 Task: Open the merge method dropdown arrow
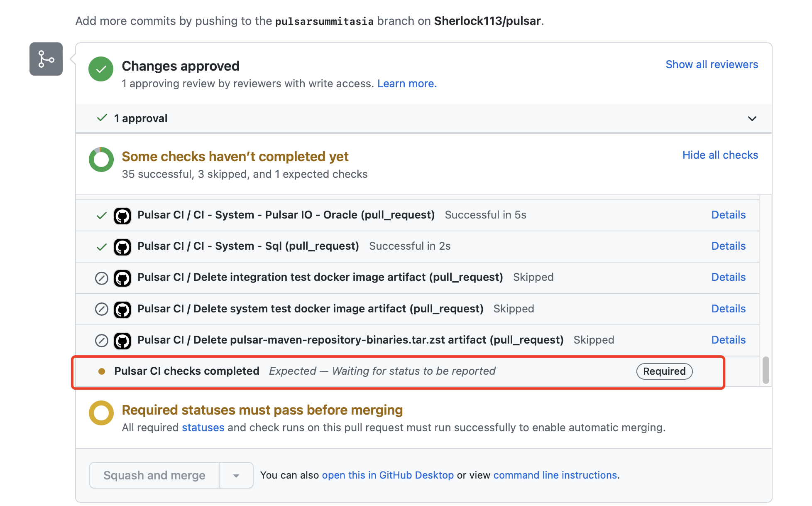(236, 476)
